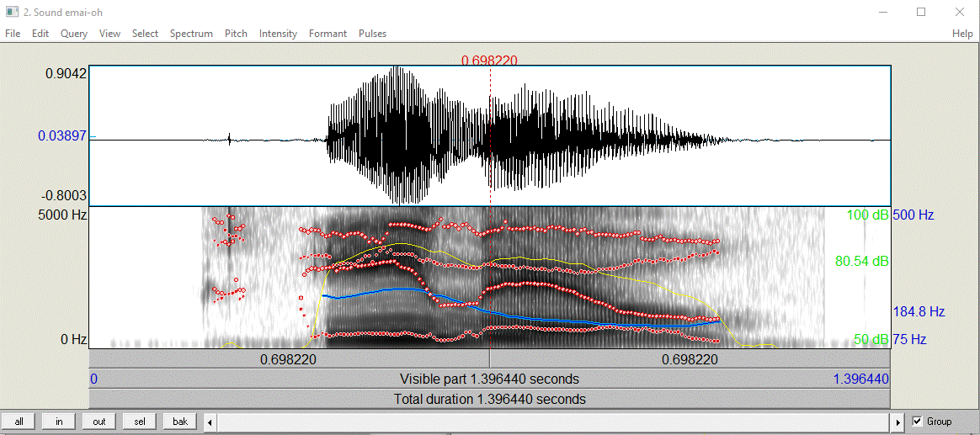Minimize the Sound emai-oh window
Image resolution: width=980 pixels, height=435 pixels.
(882, 12)
